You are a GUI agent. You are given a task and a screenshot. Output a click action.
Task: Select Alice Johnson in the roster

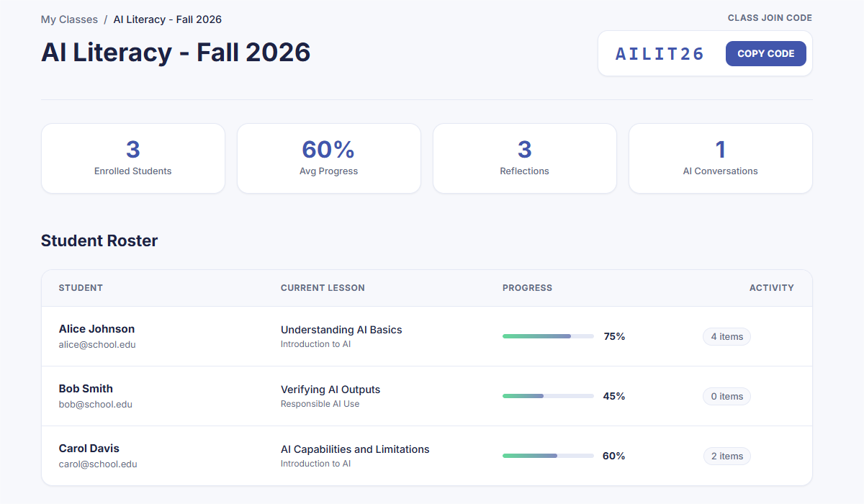[96, 329]
